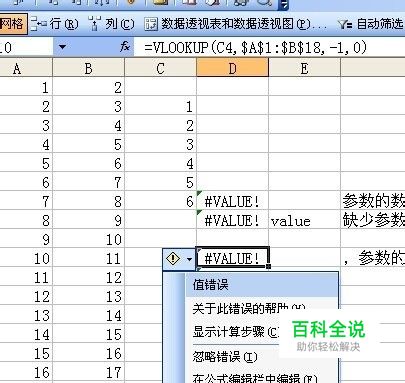Click the error warning smart tag icon
Viewport: 405px width, 383px height.
pos(173,259)
